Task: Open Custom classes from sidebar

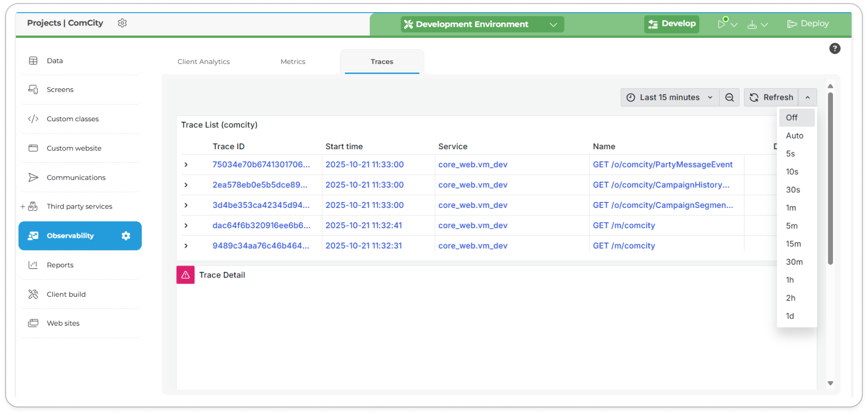Action: tap(73, 119)
